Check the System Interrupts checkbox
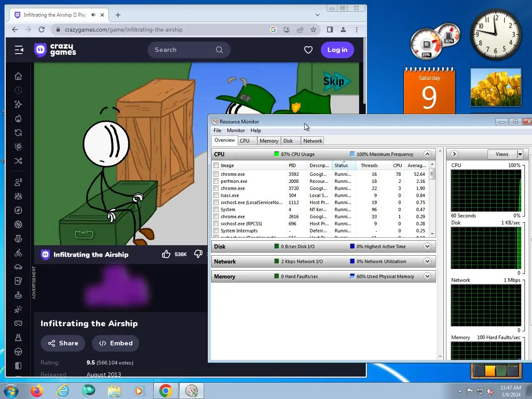The image size is (532, 399). [216, 231]
